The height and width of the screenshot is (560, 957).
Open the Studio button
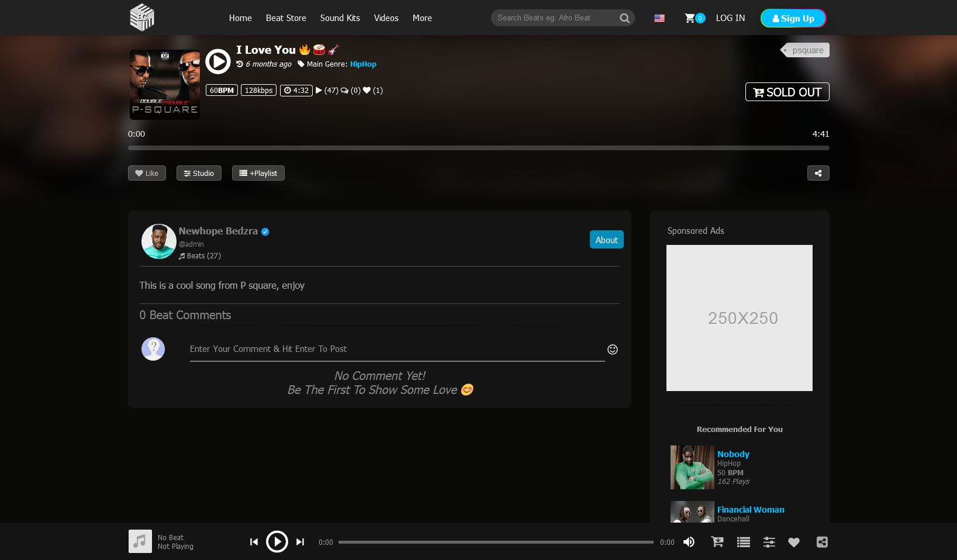199,173
